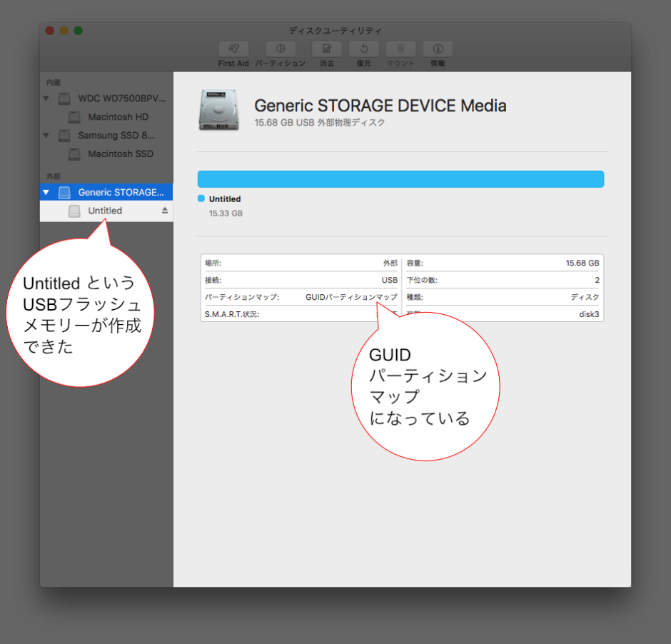Collapse the Generic STORAGE device tree
Screen dimensions: 671x644
tap(46, 191)
